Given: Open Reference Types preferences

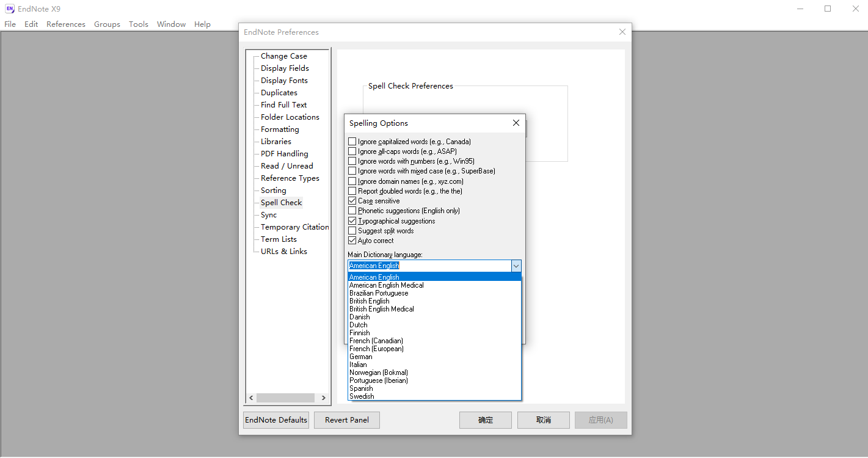Looking at the screenshot, I should (x=290, y=178).
